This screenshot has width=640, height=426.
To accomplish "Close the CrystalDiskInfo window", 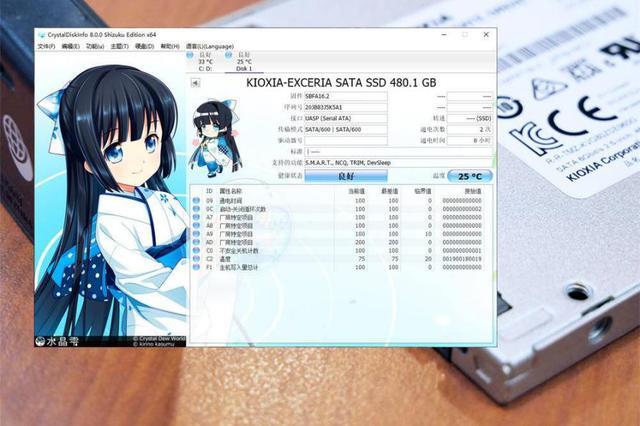I will (x=486, y=35).
